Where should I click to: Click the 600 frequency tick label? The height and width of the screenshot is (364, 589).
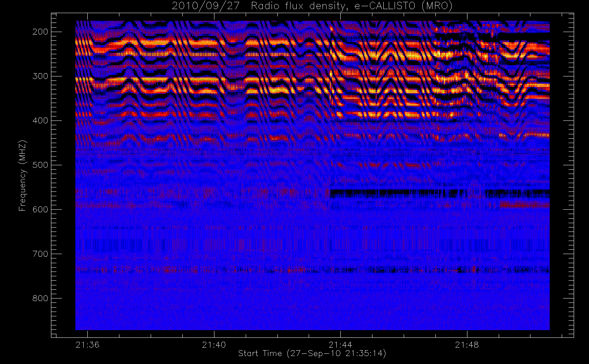(x=40, y=209)
